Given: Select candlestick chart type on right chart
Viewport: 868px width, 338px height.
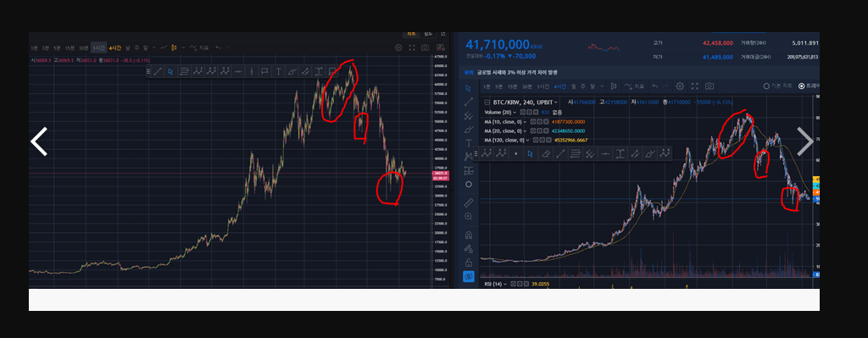Looking at the screenshot, I should coord(614,86).
